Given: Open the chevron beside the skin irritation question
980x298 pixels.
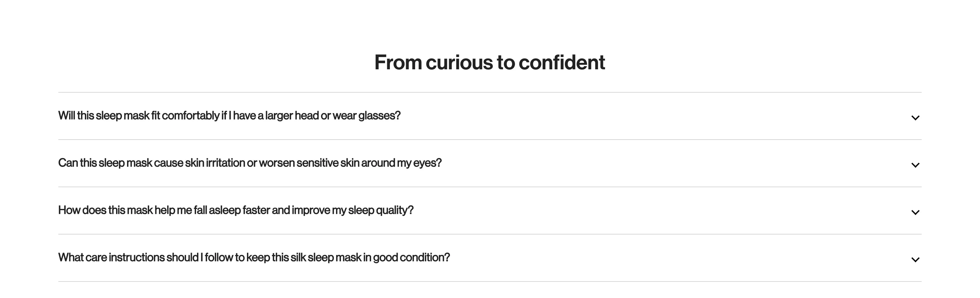Looking at the screenshot, I should pyautogui.click(x=915, y=165).
